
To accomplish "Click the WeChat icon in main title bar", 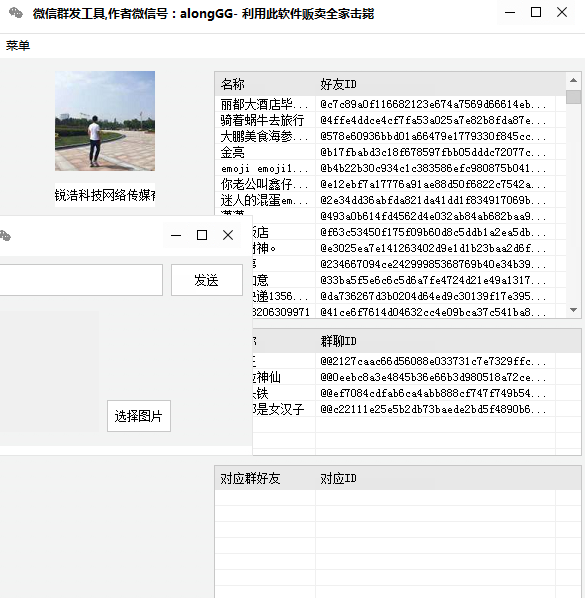I will click(16, 13).
